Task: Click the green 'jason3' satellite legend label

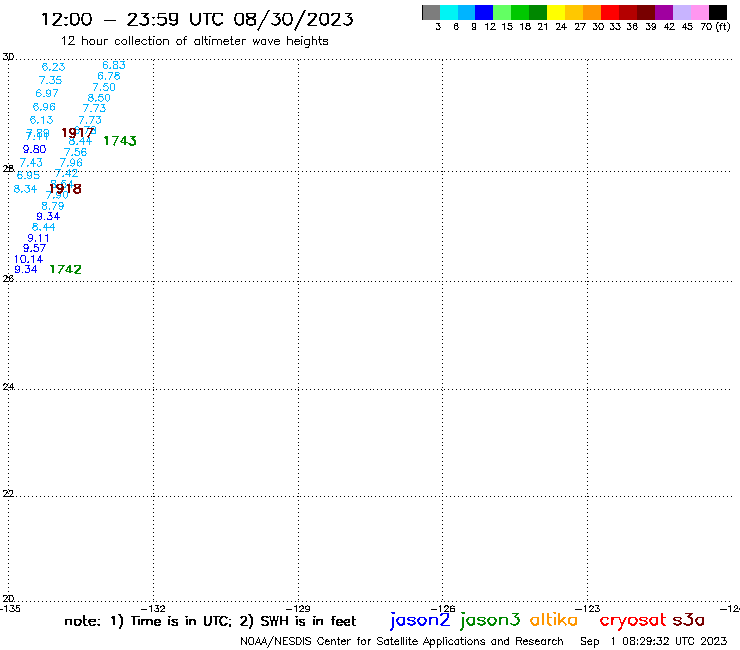Action: point(490,621)
